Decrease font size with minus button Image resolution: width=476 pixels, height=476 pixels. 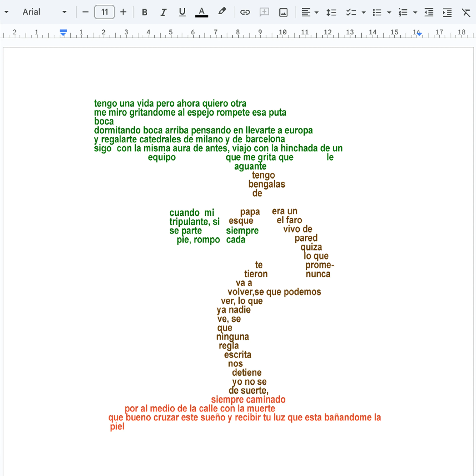(x=85, y=12)
